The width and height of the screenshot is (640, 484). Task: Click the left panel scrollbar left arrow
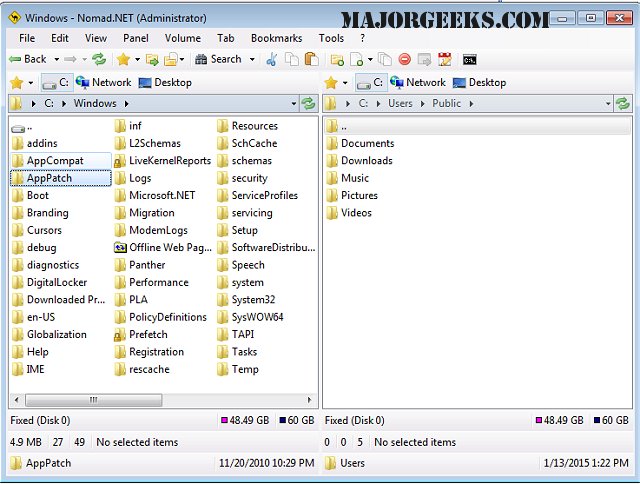click(16, 400)
